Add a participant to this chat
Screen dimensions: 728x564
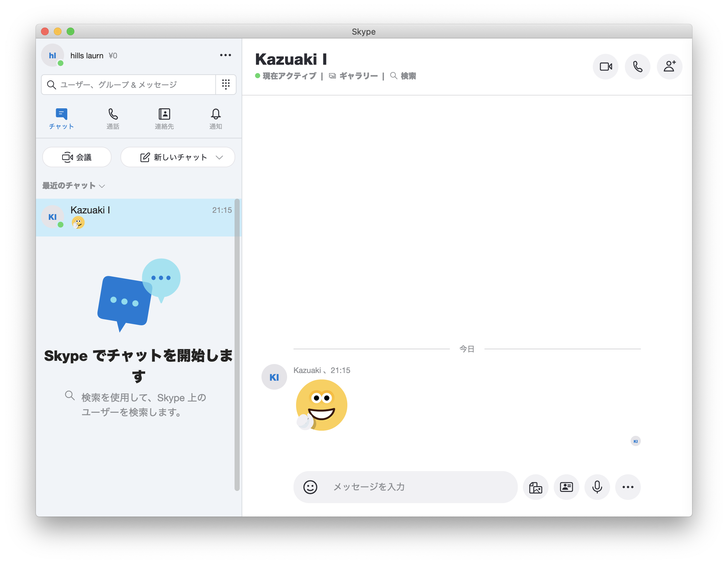pos(669,67)
